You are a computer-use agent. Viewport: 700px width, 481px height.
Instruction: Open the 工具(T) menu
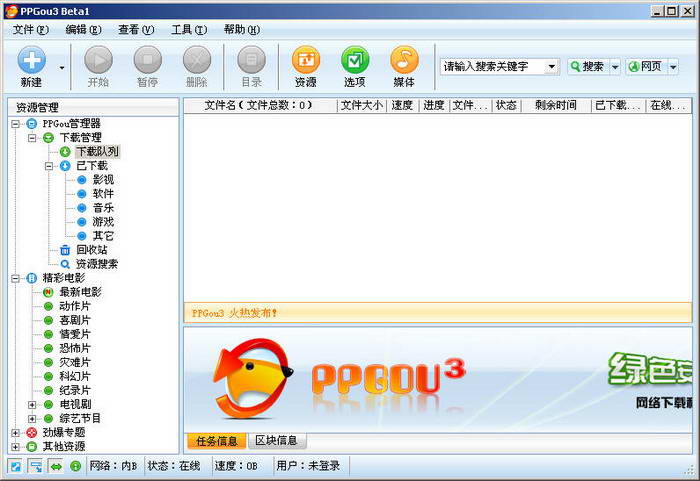tap(189, 29)
